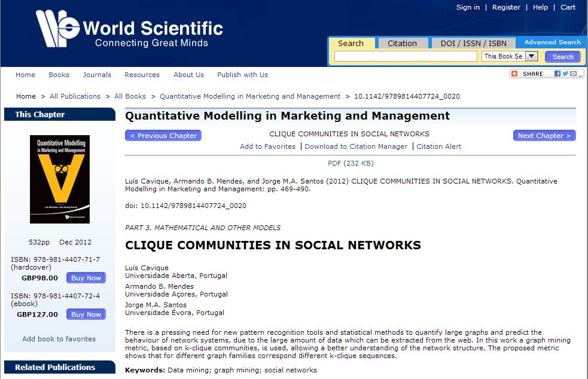Open the search scope dropdown arrow
The width and height of the screenshot is (588, 379).
click(x=531, y=56)
